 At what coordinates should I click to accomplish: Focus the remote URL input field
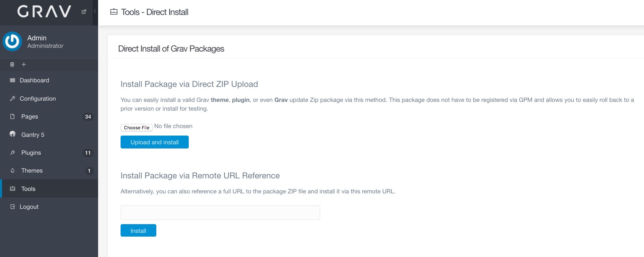[x=220, y=213]
